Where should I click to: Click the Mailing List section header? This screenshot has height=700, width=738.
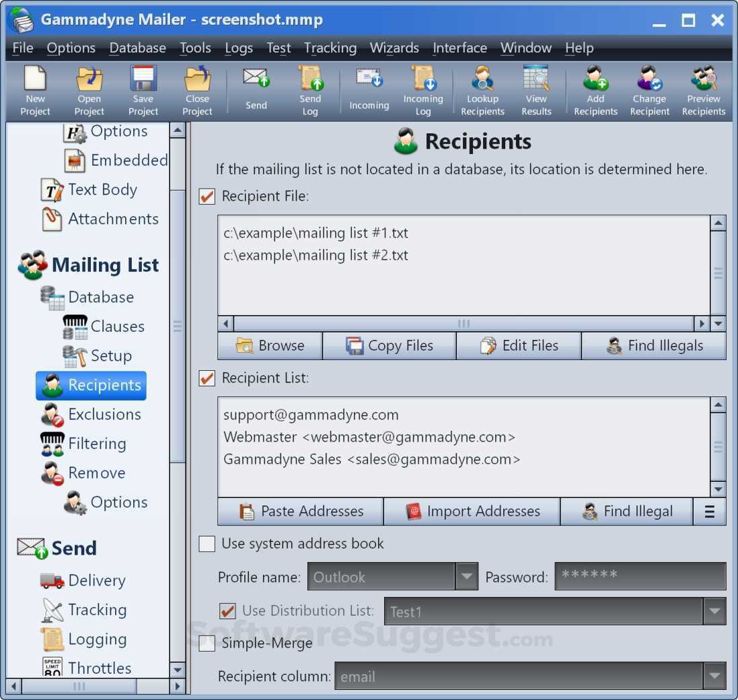[x=89, y=265]
